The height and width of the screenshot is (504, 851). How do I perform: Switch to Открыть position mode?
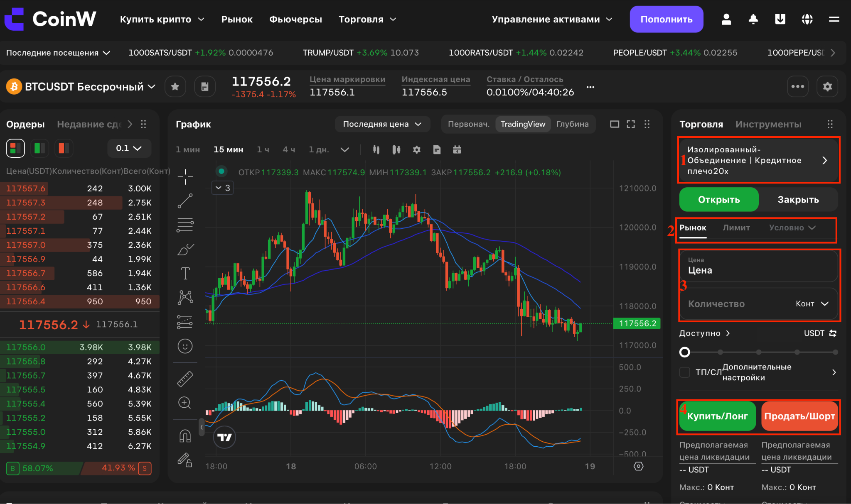click(x=719, y=199)
